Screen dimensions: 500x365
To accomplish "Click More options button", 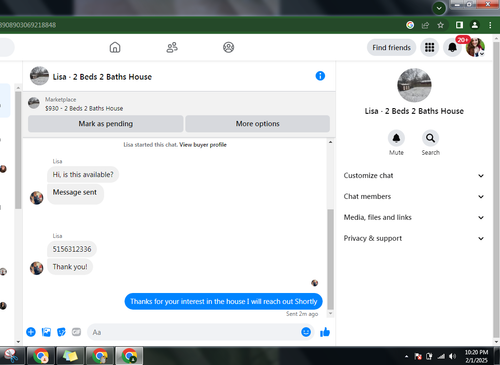I will pos(258,124).
